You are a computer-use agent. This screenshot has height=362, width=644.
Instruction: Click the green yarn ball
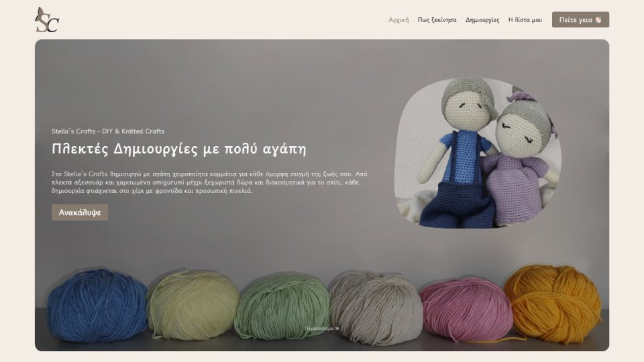tap(282, 306)
